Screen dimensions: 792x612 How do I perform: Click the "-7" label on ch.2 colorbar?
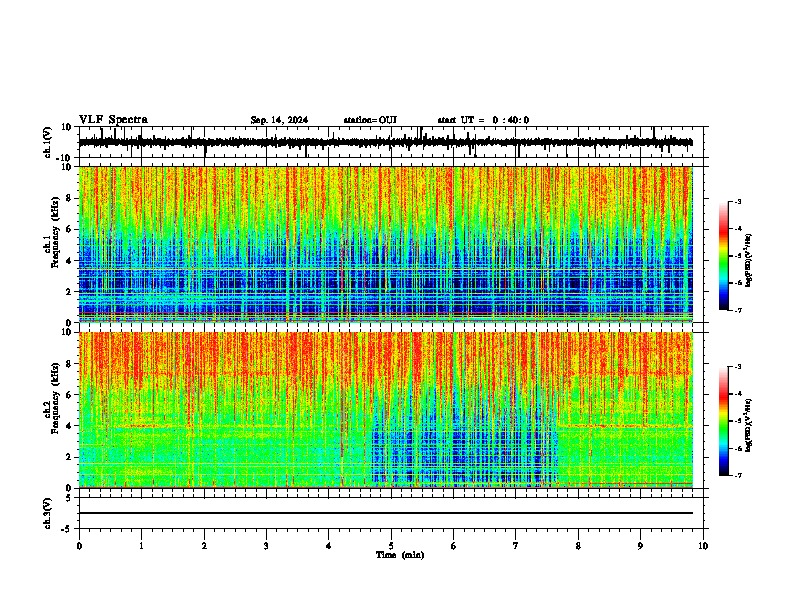coord(737,475)
